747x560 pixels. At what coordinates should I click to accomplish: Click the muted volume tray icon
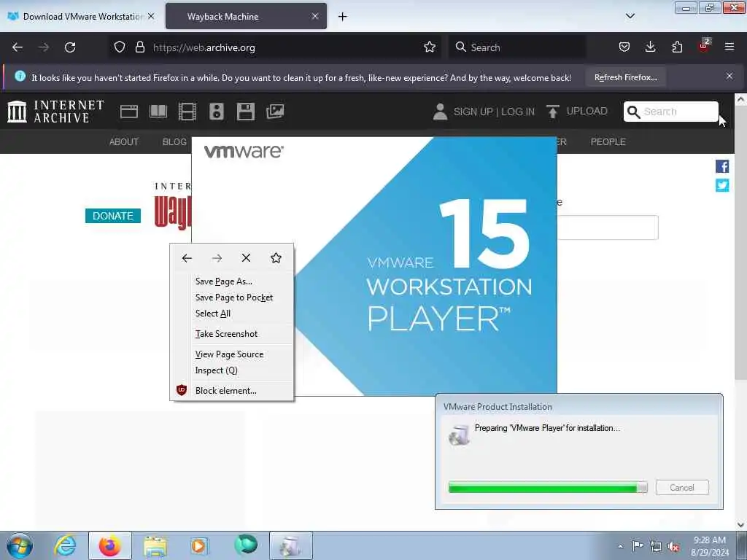click(x=673, y=546)
